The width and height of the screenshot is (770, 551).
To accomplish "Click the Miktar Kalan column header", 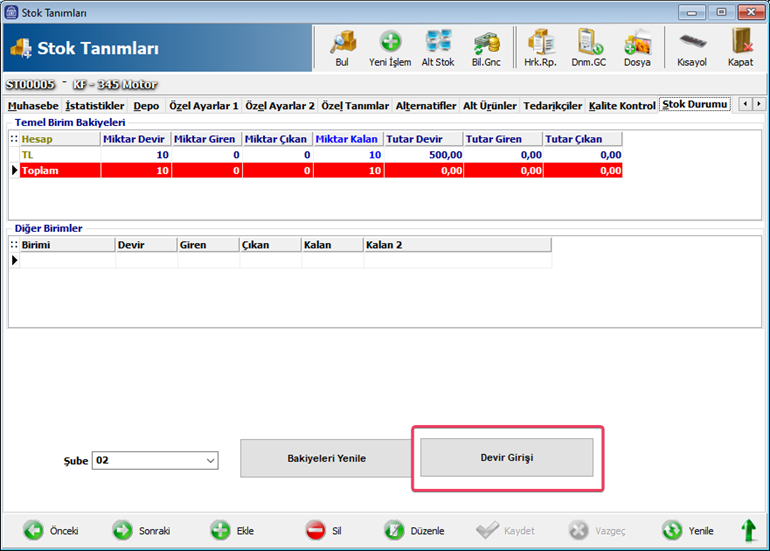I will pos(348,139).
